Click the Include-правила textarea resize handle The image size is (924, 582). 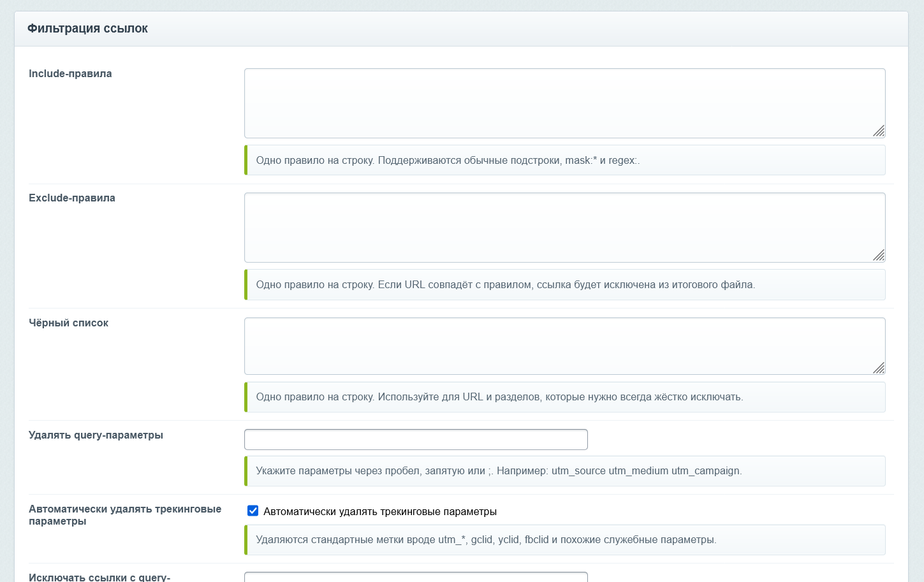tap(879, 131)
